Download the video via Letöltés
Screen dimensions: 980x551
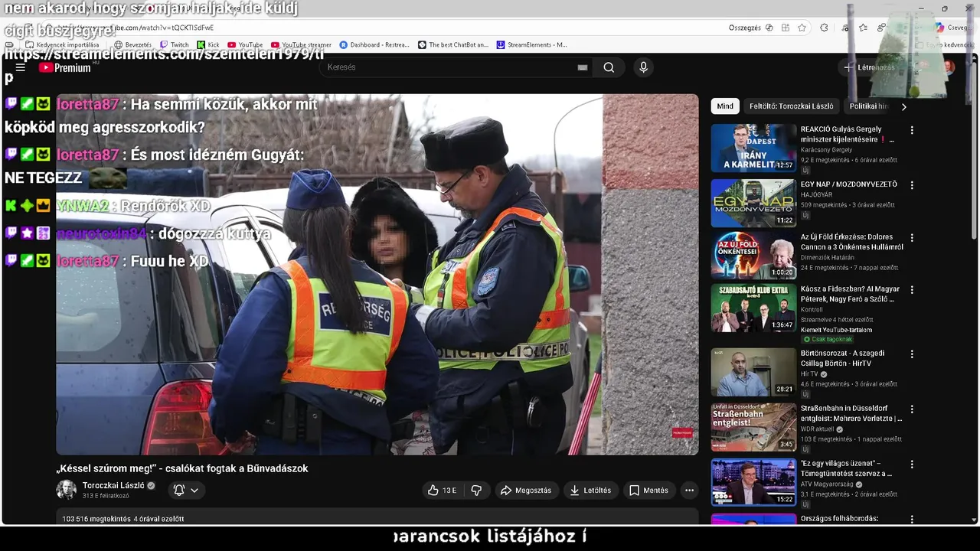click(x=591, y=491)
